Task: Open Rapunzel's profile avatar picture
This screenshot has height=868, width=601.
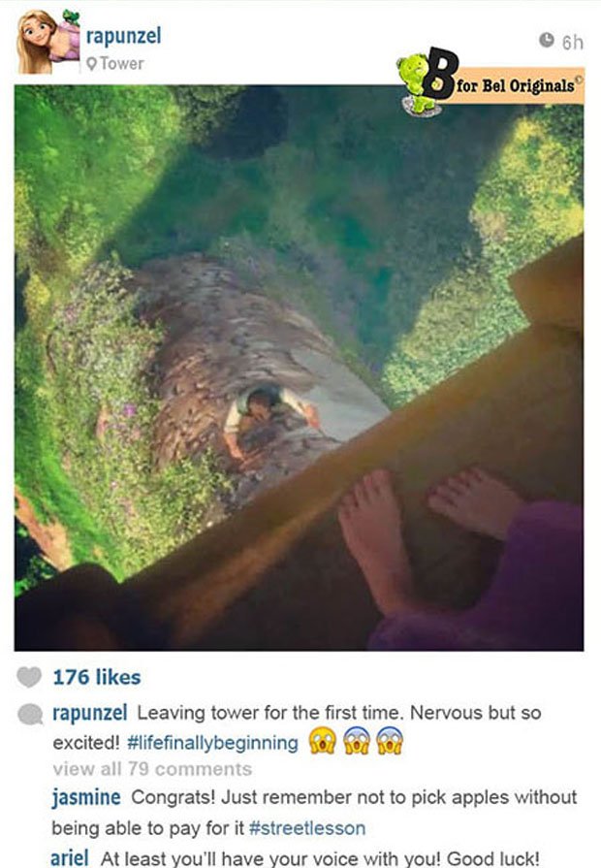Action: [48, 43]
